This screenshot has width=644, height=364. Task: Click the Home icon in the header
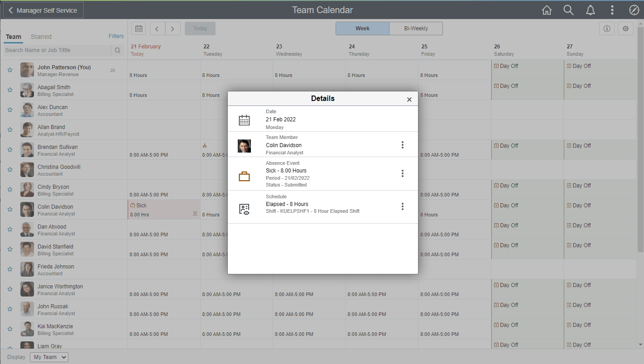[x=547, y=10]
